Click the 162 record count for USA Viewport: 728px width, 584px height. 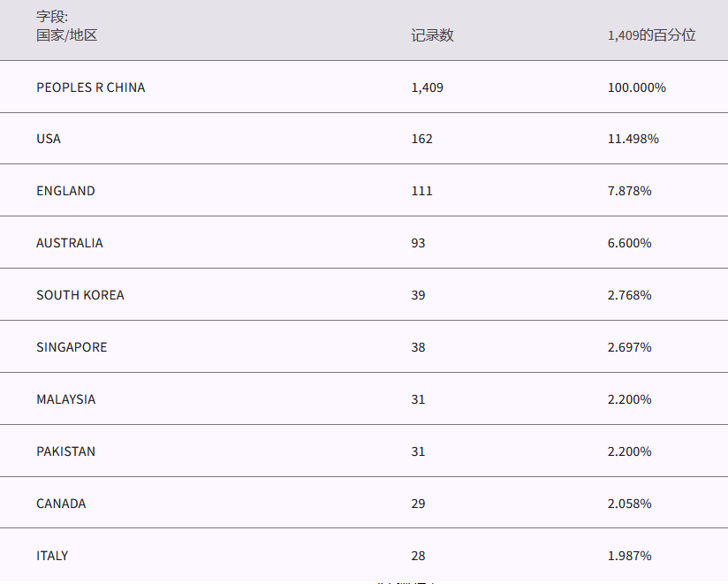click(x=421, y=139)
